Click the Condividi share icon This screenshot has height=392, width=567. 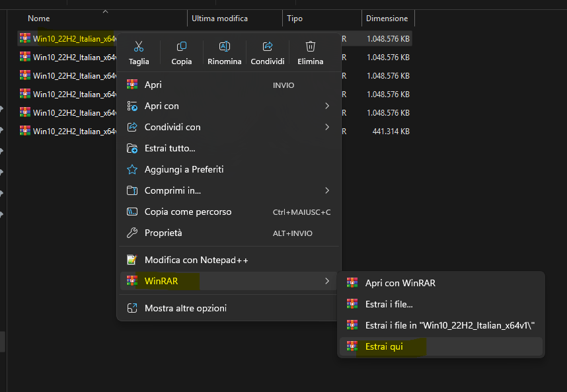click(268, 47)
